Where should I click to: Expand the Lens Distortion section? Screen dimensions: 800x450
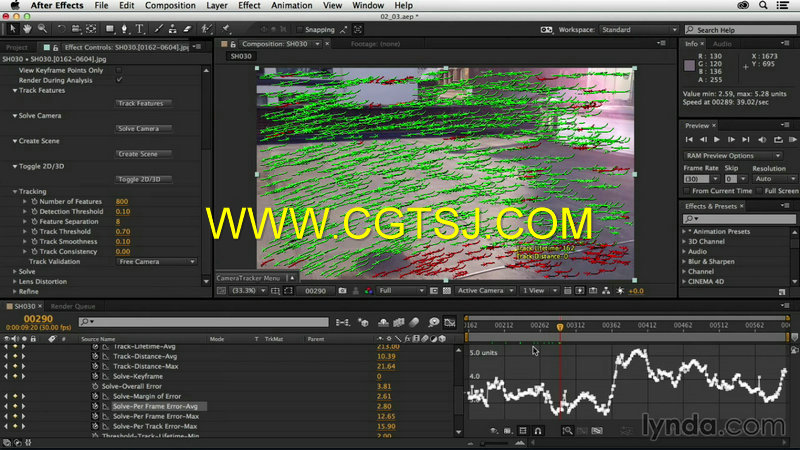click(15, 282)
